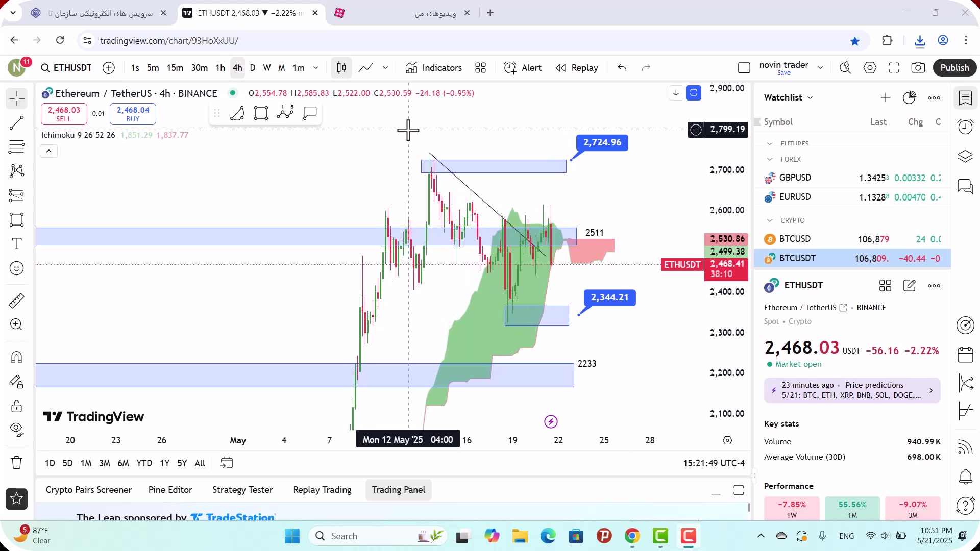Open chart settings hexagon icon
The image size is (980, 551).
[870, 68]
